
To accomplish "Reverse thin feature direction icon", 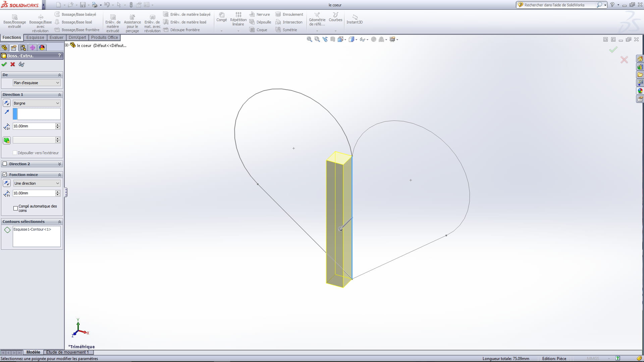I will pyautogui.click(x=7, y=183).
